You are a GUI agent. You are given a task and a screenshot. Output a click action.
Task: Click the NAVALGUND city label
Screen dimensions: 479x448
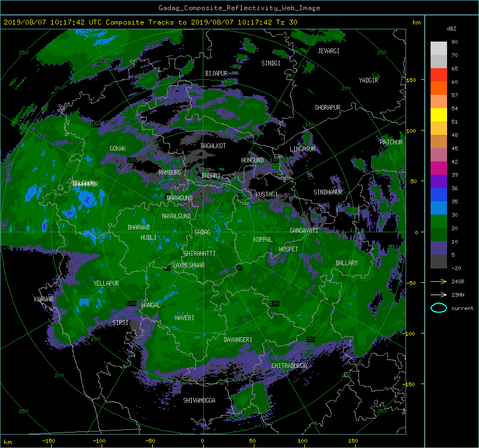[176, 216]
